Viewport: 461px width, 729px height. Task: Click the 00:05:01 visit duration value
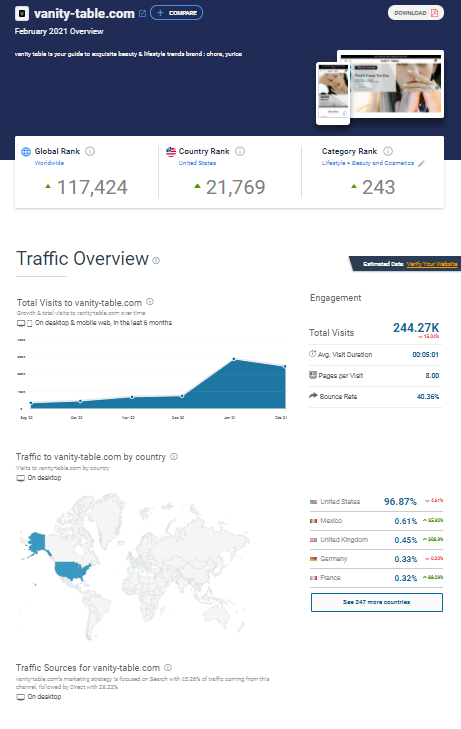(x=425, y=354)
